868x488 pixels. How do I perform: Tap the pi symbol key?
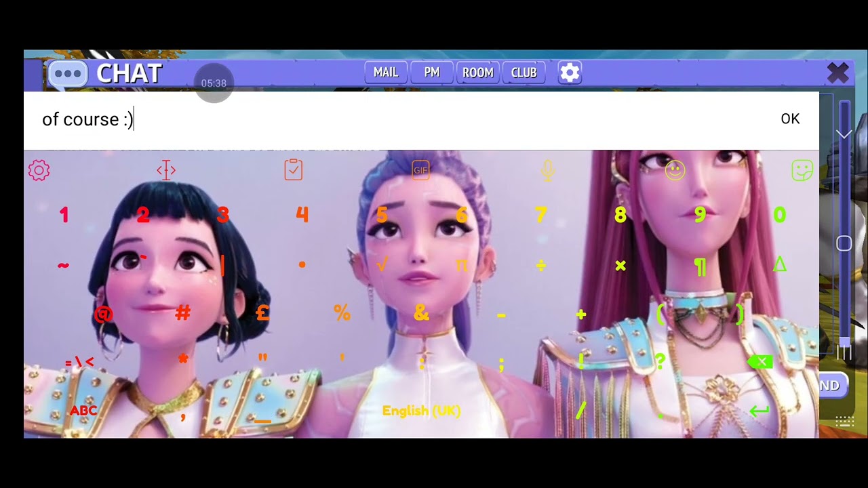[461, 265]
